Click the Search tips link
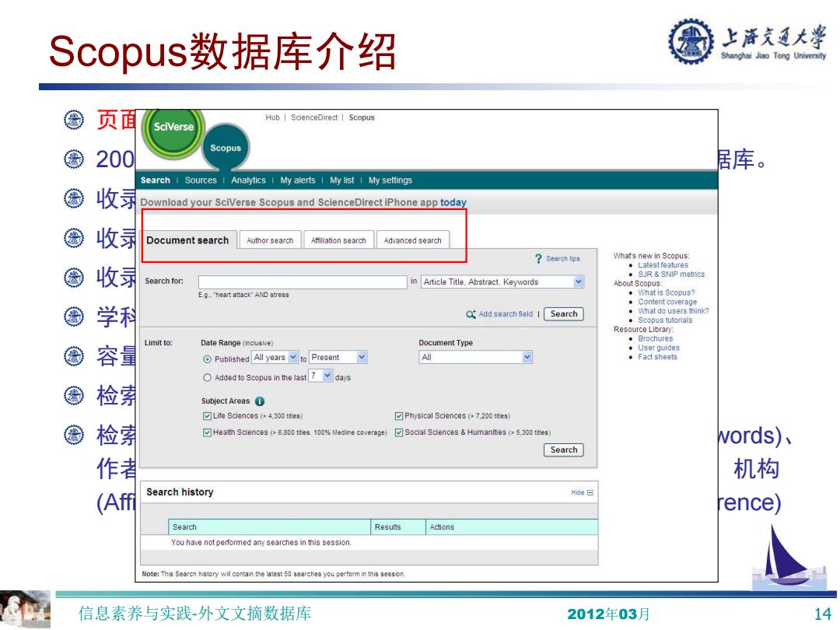840x630 pixels. (x=563, y=259)
